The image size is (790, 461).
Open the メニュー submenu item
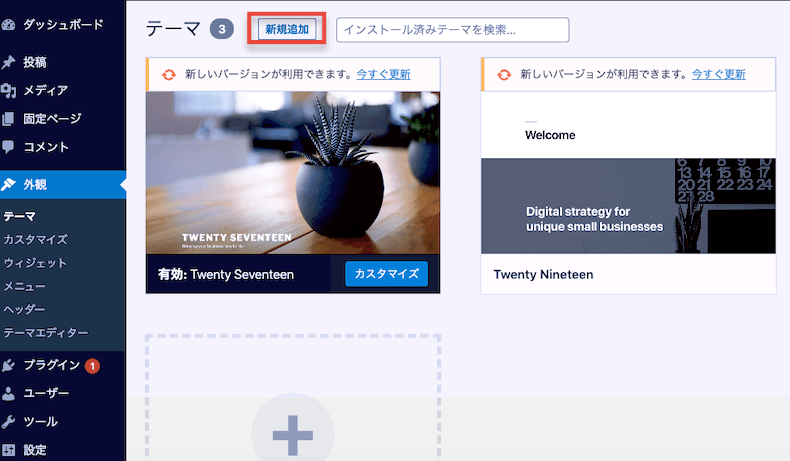24,286
